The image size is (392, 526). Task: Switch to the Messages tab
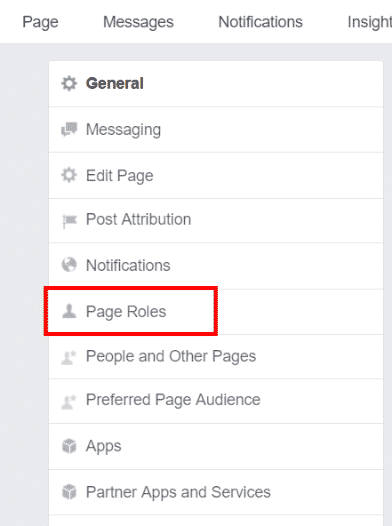(x=138, y=22)
